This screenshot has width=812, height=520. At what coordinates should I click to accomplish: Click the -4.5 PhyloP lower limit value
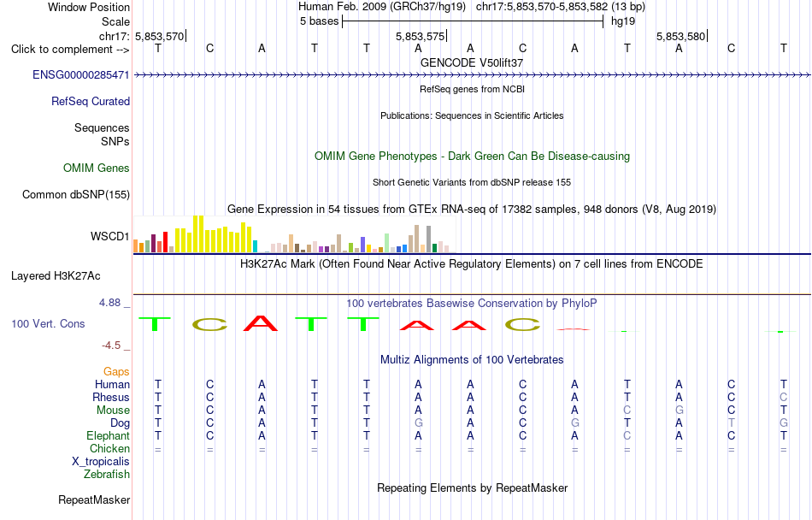pos(111,346)
